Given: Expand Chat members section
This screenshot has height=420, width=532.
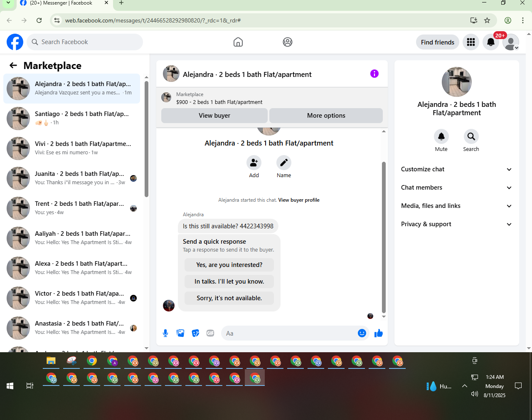Looking at the screenshot, I should pos(457,188).
